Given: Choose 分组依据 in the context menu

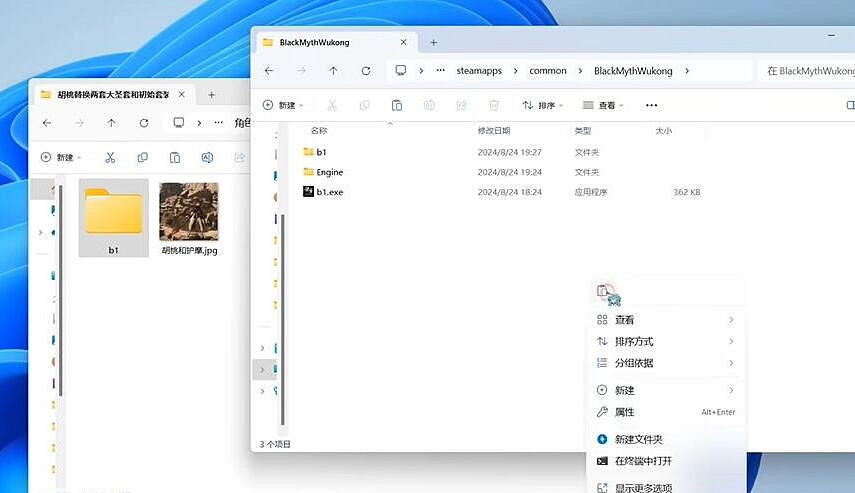Looking at the screenshot, I should (x=666, y=363).
